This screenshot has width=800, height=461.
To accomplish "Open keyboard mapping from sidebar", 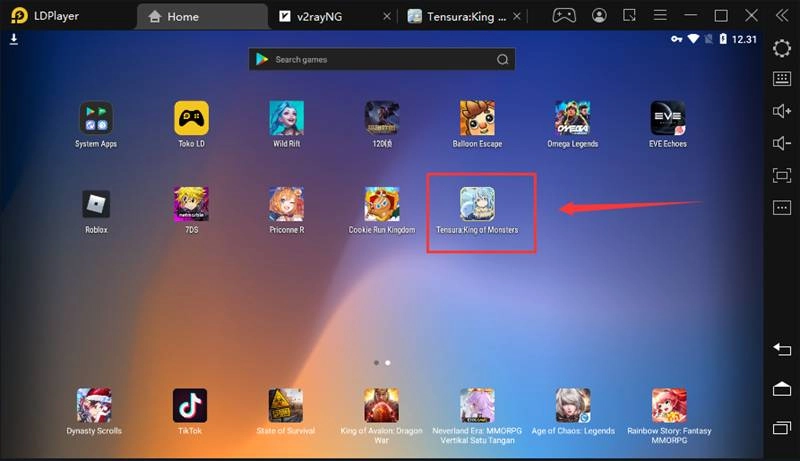I will tap(782, 80).
